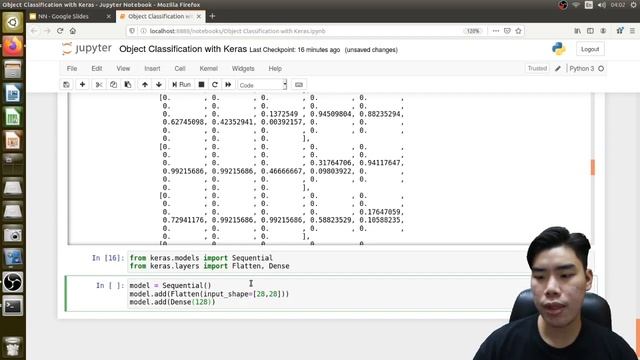The height and width of the screenshot is (360, 640).
Task: Open Firefox library icon
Action: (577, 31)
